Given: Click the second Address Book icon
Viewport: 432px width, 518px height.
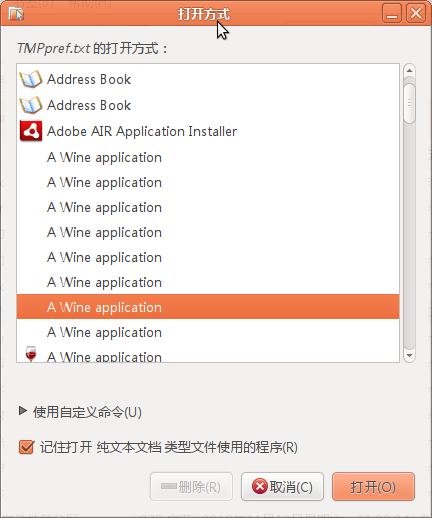Looking at the screenshot, I should coord(31,105).
